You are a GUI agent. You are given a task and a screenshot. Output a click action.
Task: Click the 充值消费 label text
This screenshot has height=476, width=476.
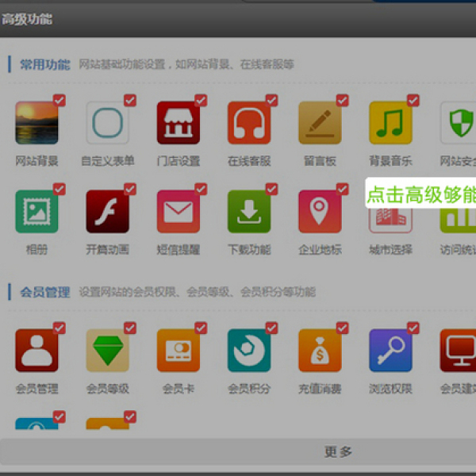pos(320,389)
